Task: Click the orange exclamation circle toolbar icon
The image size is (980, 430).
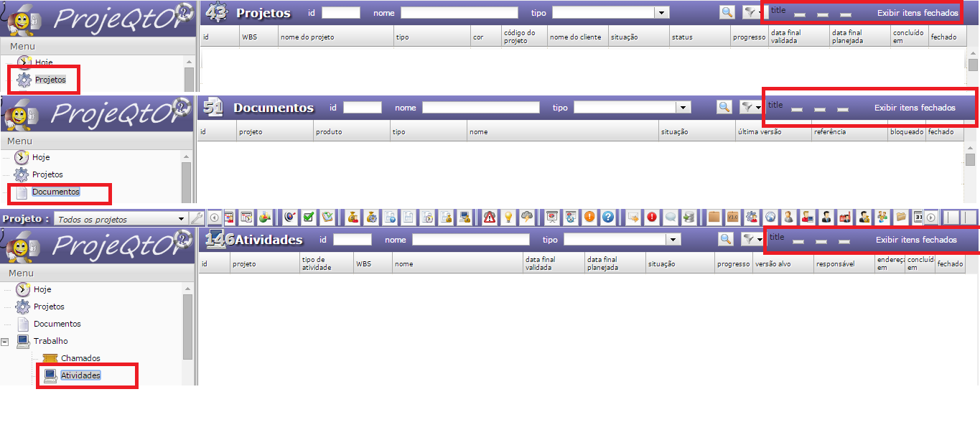Action: click(589, 217)
